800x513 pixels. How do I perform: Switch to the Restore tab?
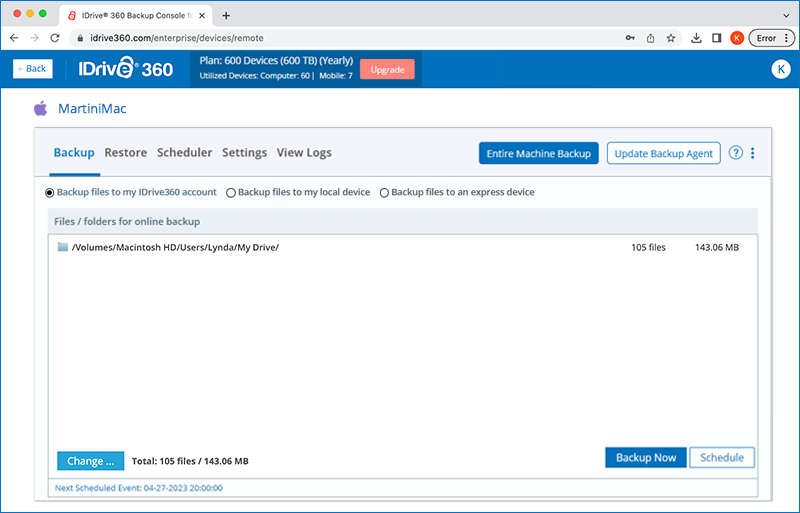point(126,153)
